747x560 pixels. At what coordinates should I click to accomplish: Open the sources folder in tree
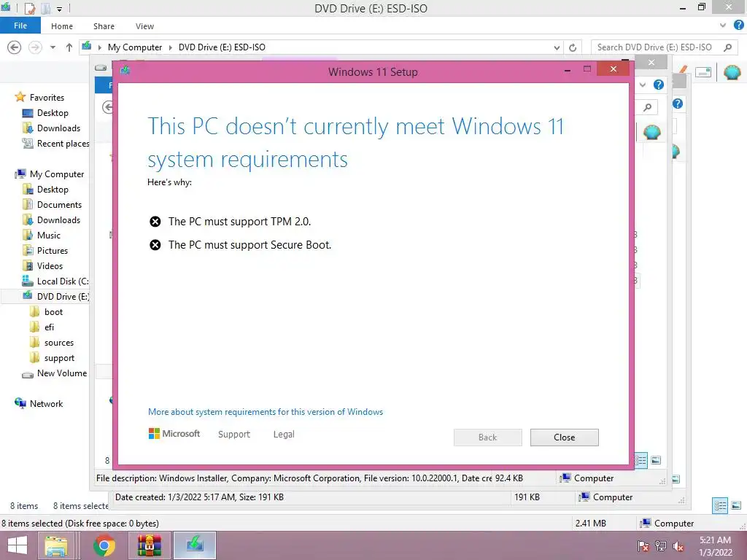[x=58, y=343]
